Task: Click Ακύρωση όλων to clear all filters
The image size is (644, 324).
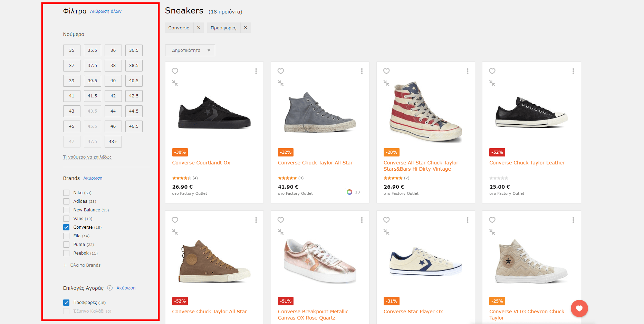Action: tap(106, 11)
